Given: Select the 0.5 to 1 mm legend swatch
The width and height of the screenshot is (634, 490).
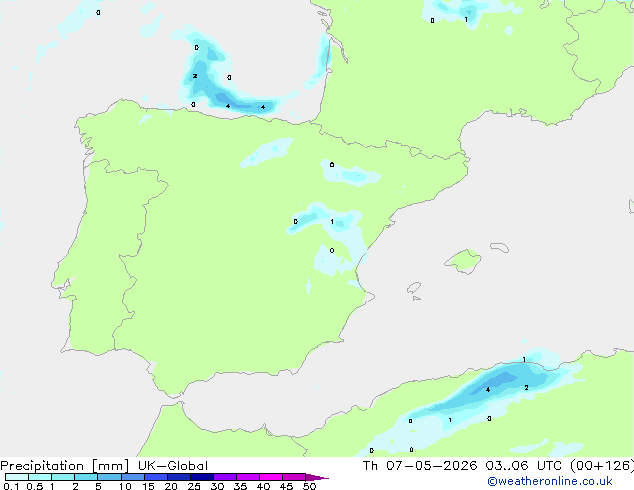Looking at the screenshot, I should pos(40,477).
